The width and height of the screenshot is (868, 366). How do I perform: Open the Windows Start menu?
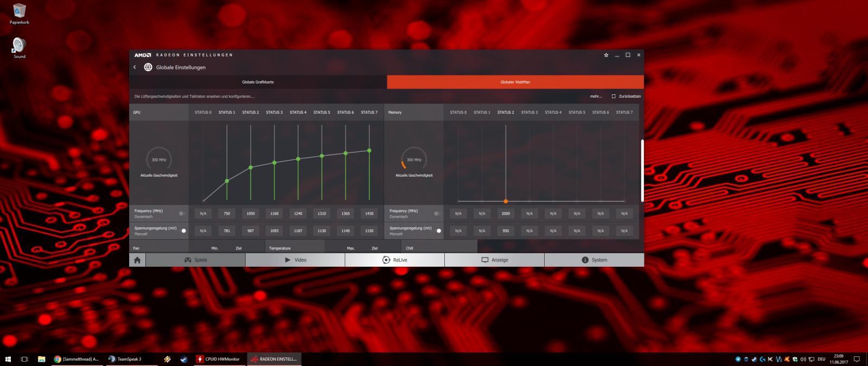(x=8, y=359)
